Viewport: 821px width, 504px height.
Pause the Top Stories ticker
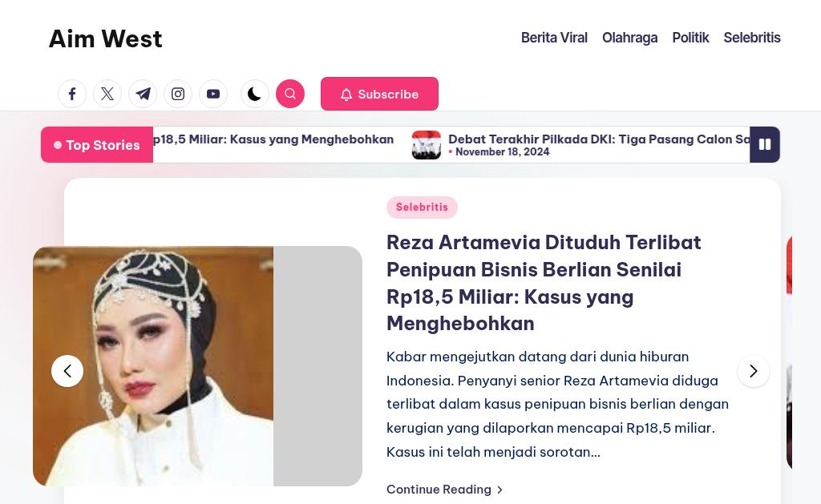[765, 144]
